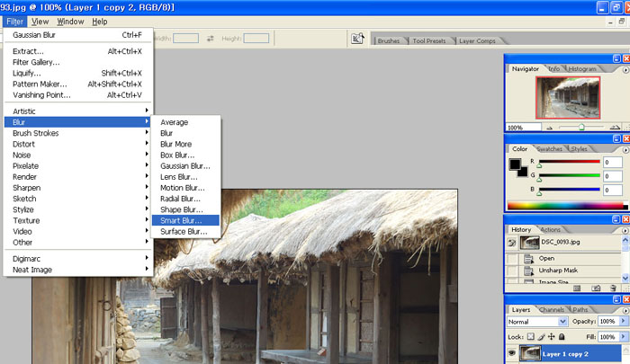This screenshot has height=364, width=630.
Task: Toggle lock image pixels brush icon
Action: pyautogui.click(x=541, y=337)
